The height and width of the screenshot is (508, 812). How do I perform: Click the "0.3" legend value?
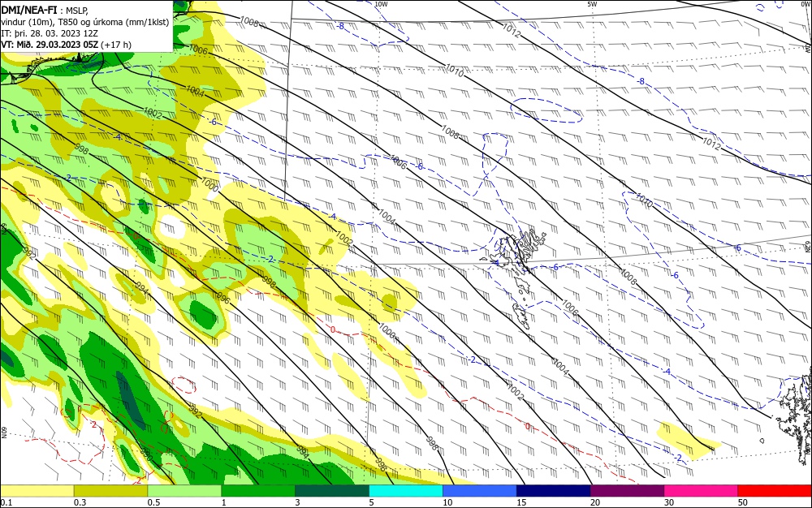(80, 502)
